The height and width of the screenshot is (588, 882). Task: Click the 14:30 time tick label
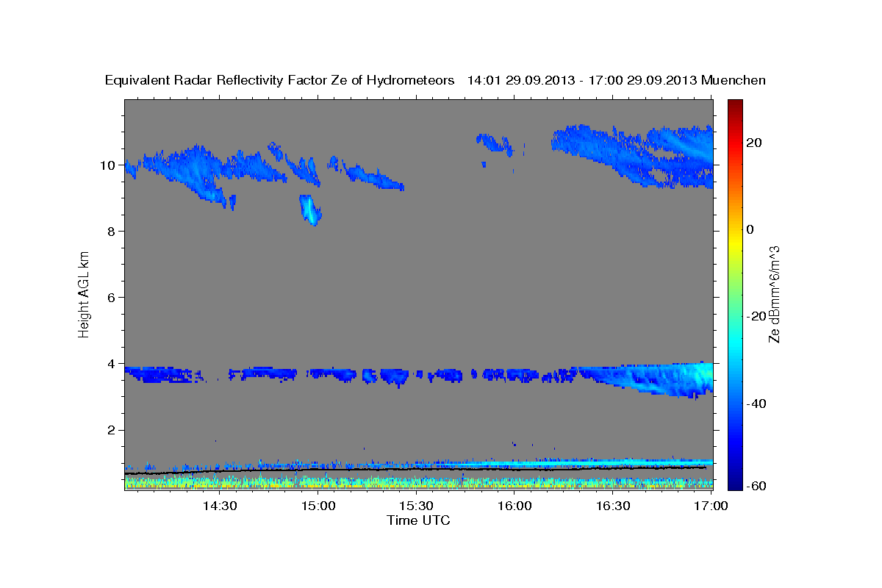(x=220, y=506)
